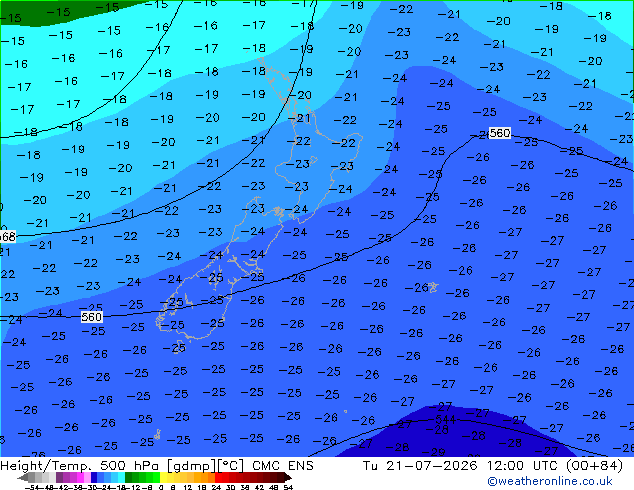Click the cyan -18 legend color swatch
This screenshot has width=634, height=490.
121,477
